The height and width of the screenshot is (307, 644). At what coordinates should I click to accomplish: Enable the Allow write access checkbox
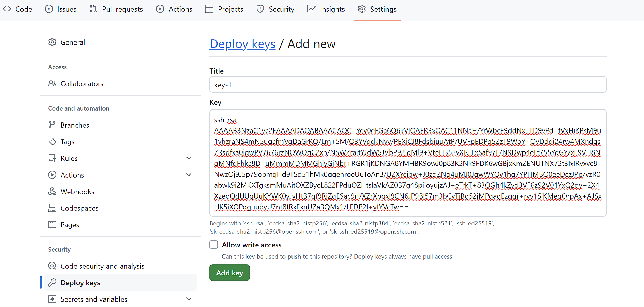[214, 245]
